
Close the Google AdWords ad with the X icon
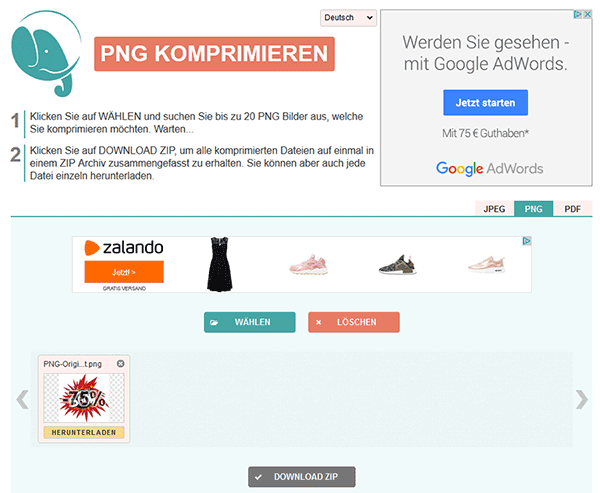[587, 14]
